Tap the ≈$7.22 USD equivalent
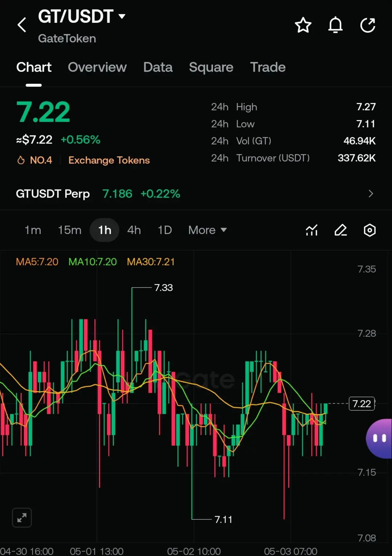This screenshot has width=392, height=556. (x=34, y=140)
